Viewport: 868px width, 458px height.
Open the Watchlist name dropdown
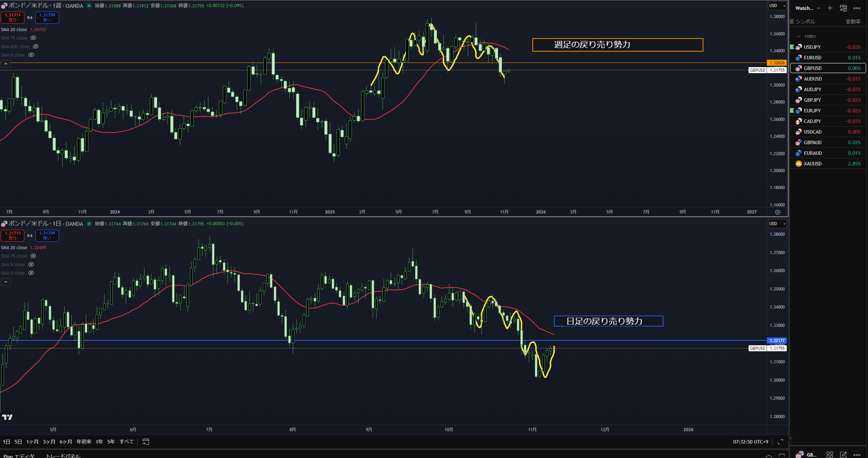808,8
